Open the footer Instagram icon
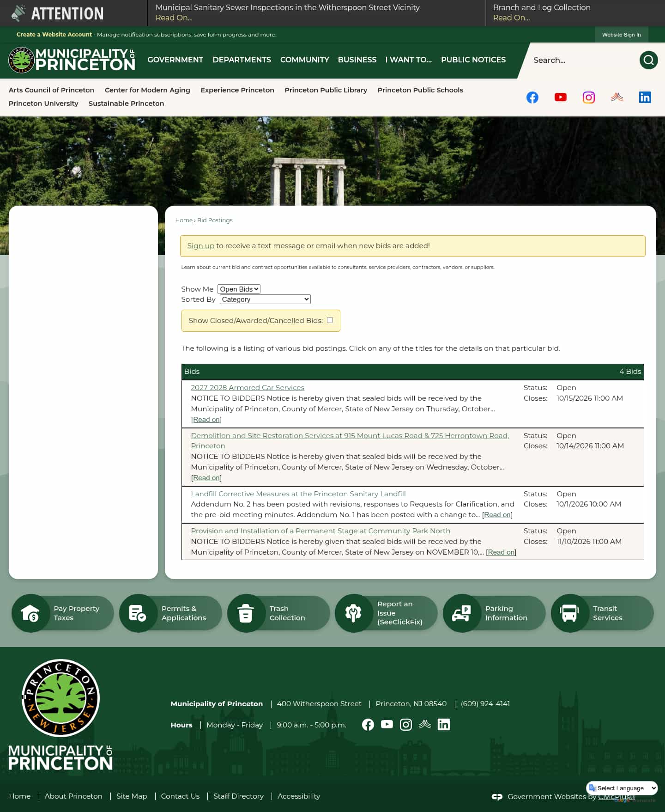 click(406, 725)
